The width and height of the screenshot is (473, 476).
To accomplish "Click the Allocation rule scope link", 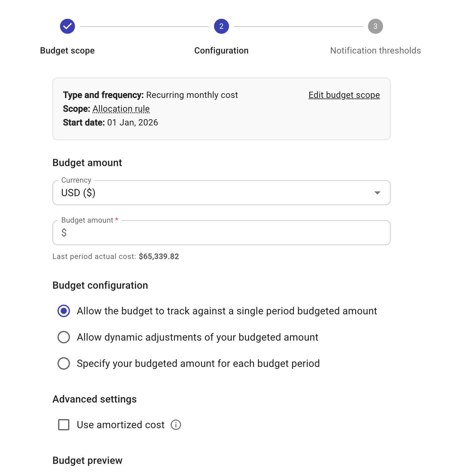I will [121, 109].
